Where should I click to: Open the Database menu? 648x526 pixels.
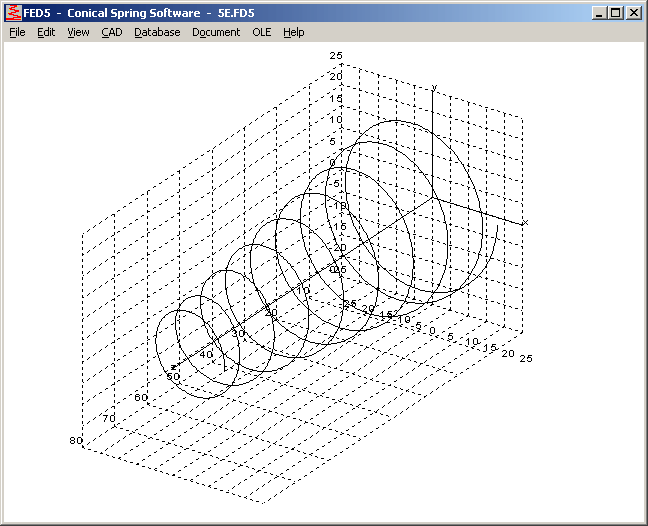click(157, 32)
